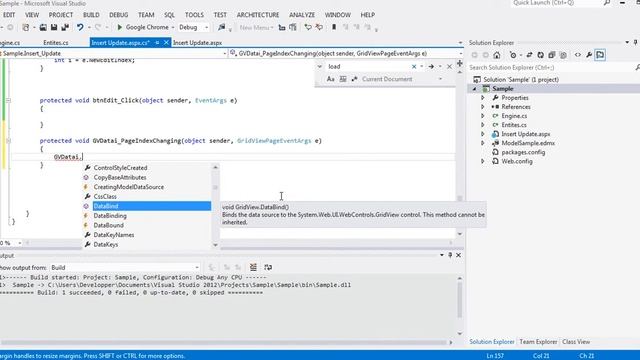
Task: Select Web.config in Solution Explorer
Action: (517, 162)
